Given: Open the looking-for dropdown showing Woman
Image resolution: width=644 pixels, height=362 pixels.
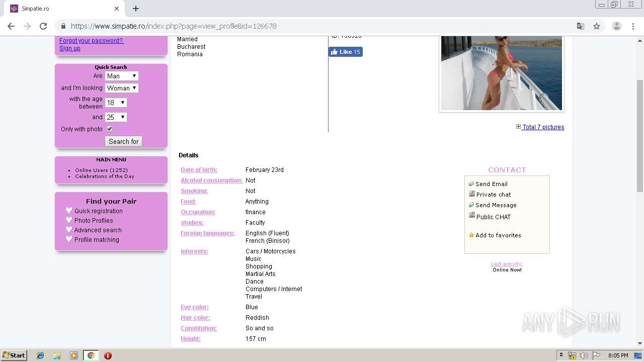Looking at the screenshot, I should point(121,88).
